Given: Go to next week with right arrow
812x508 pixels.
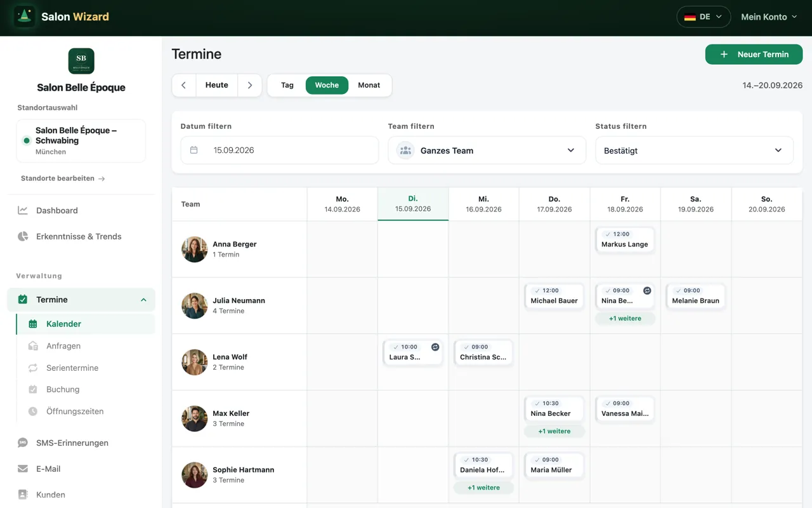Looking at the screenshot, I should (x=250, y=85).
